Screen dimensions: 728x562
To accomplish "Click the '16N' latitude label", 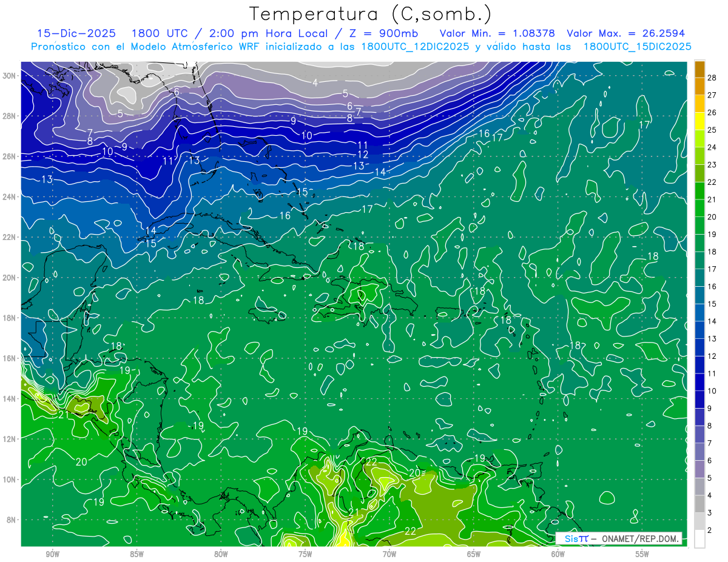I will click(10, 358).
